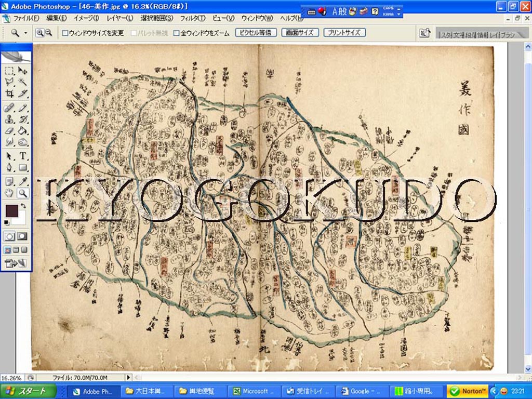Select the Pencil/Brush tool
532x399 pixels.
pyautogui.click(x=23, y=108)
